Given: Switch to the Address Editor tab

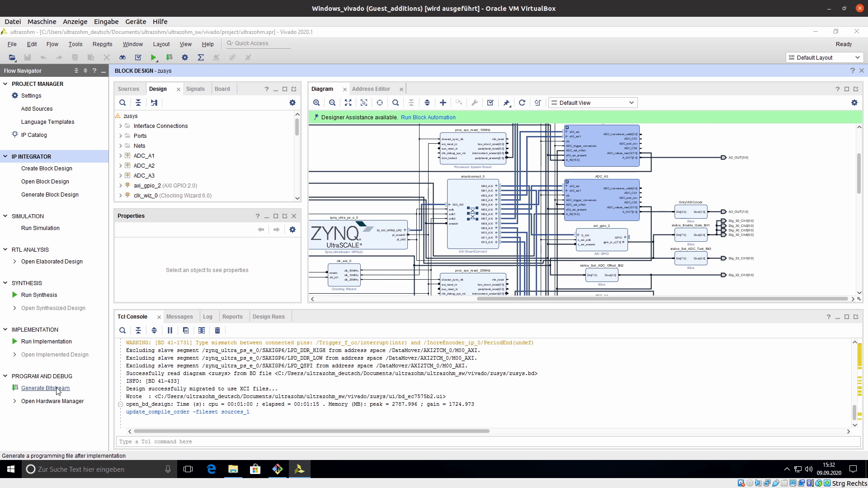Looking at the screenshot, I should (371, 89).
